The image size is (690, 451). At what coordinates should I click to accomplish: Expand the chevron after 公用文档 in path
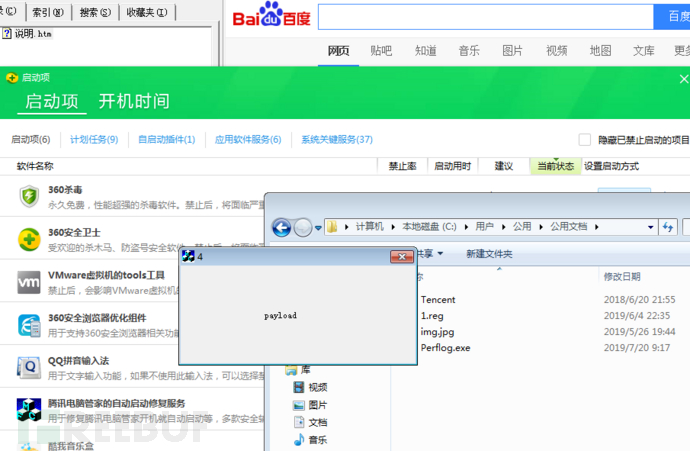597,227
